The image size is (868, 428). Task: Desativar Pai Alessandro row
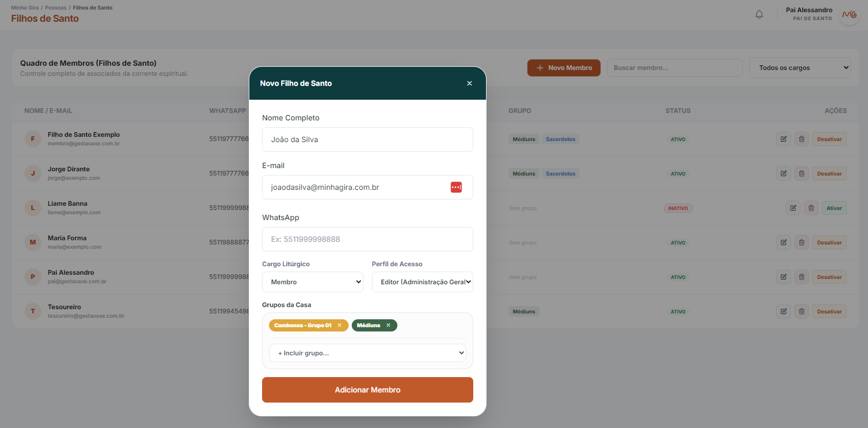(x=829, y=277)
